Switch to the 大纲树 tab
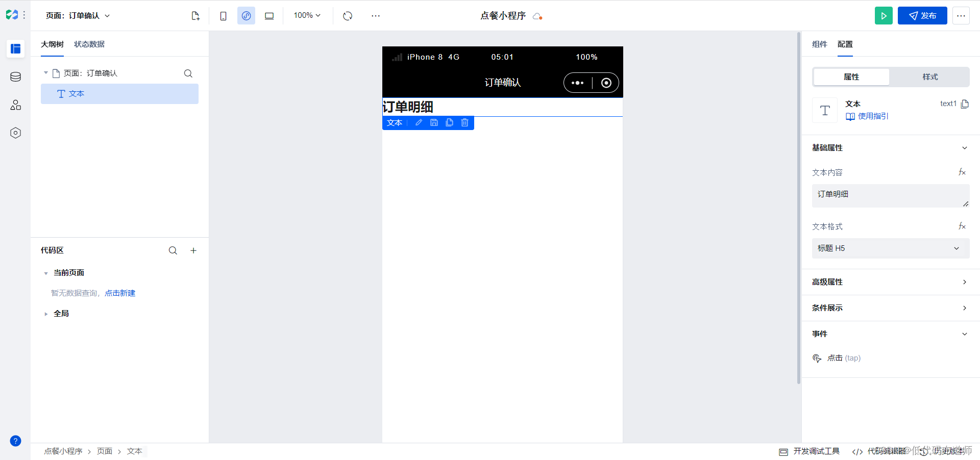 [52, 44]
